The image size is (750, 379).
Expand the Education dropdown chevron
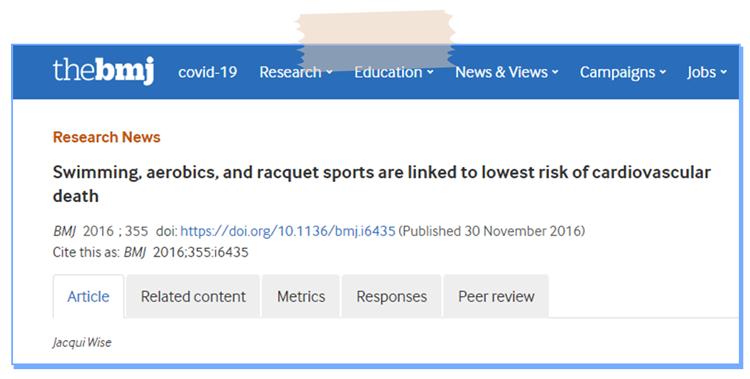(x=430, y=73)
